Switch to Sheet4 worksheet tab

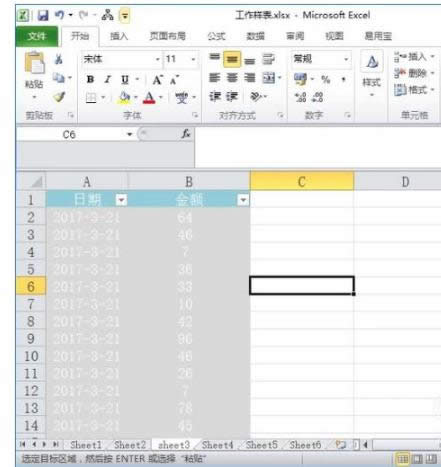point(217,445)
